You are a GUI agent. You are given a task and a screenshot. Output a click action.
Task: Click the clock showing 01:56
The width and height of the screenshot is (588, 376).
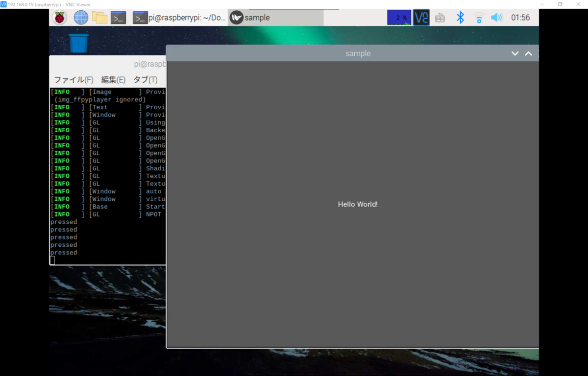pyautogui.click(x=520, y=18)
